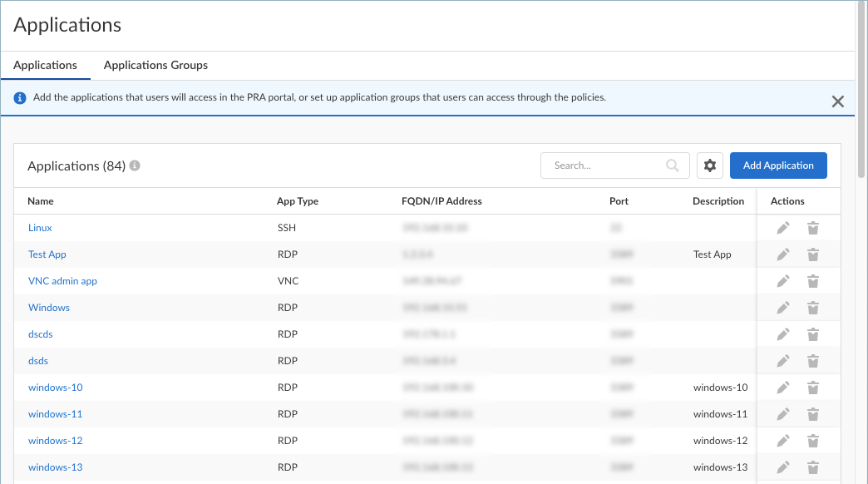
Task: Delete the windows-13 application
Action: point(812,467)
